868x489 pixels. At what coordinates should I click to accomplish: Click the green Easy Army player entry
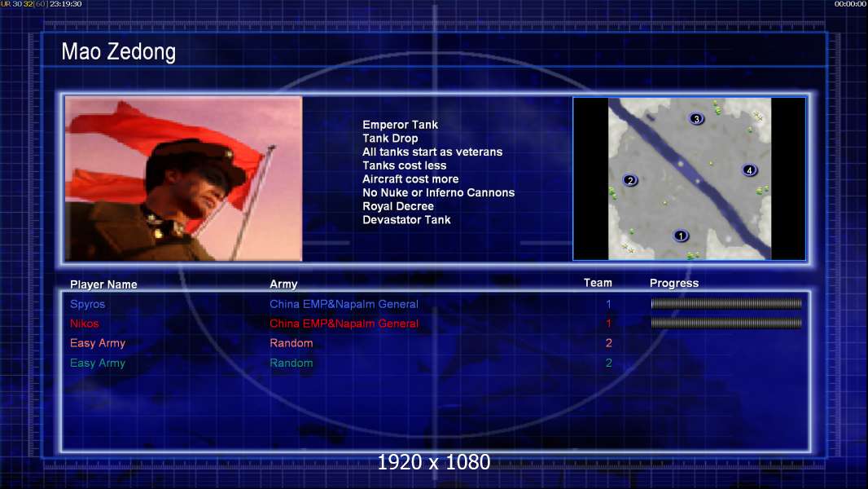[98, 363]
